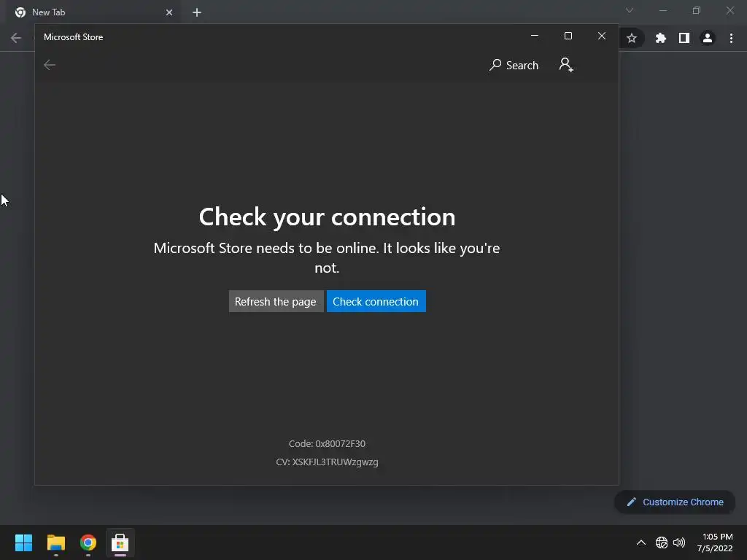Open Chrome Extensions puzzle icon
The width and height of the screenshot is (747, 560).
660,38
